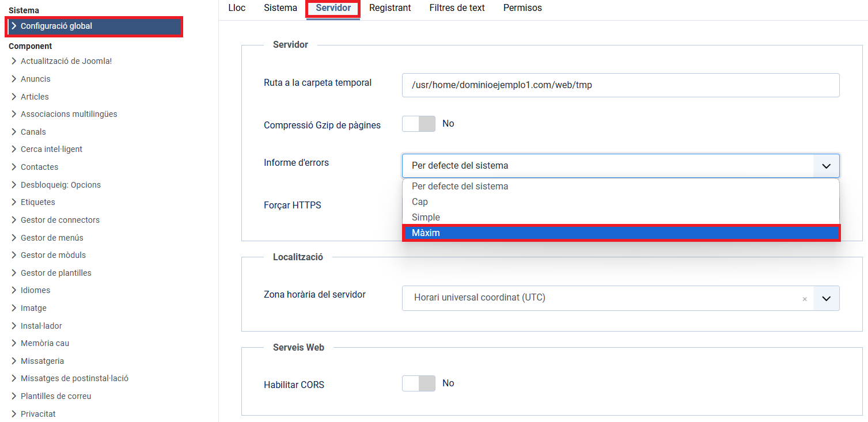Click chevron icon beside Anuncis
Viewport: 868px width, 422px height.
coord(14,79)
